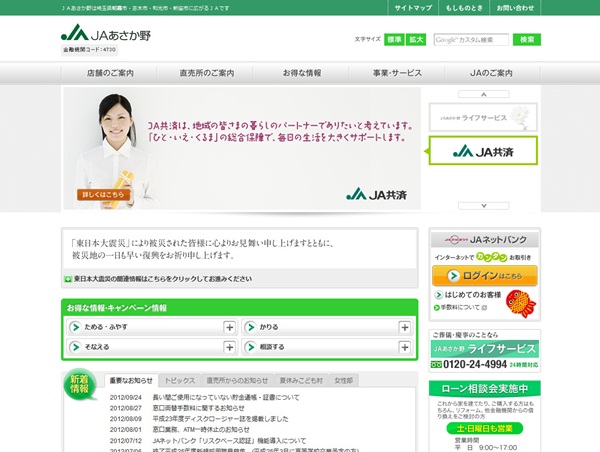The height and width of the screenshot is (452, 600).
Task: Click the arrow icon beside ためる・ふやす
Action: coord(75,327)
